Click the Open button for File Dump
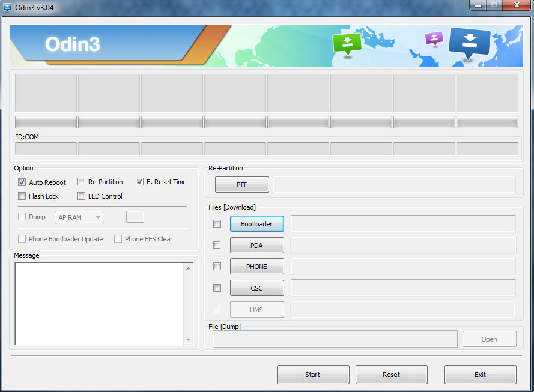The width and height of the screenshot is (534, 392). [490, 339]
